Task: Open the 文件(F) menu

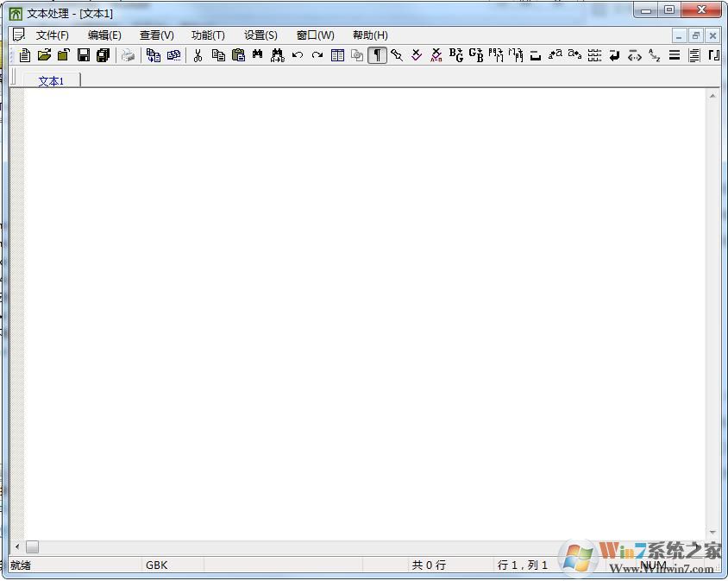Action: [52, 35]
